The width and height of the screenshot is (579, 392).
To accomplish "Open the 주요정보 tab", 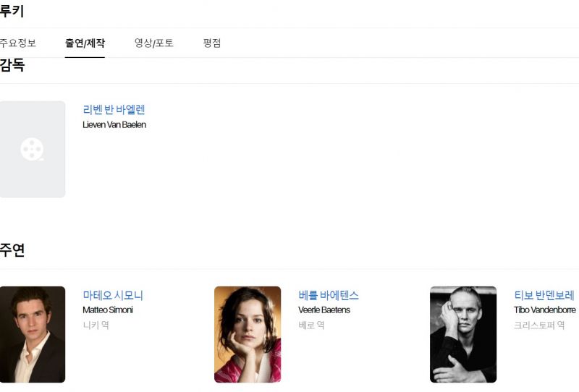I will [17, 43].
